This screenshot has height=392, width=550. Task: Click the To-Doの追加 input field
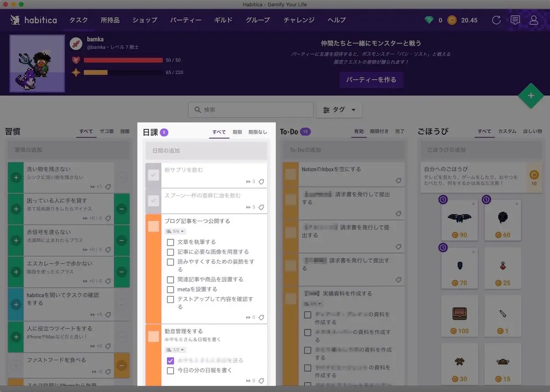coord(344,150)
